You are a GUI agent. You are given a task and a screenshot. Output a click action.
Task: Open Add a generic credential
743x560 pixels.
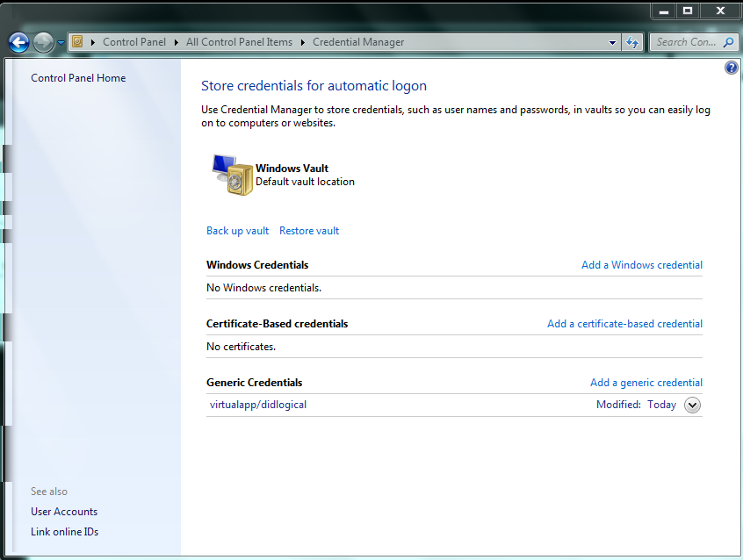[x=646, y=382]
